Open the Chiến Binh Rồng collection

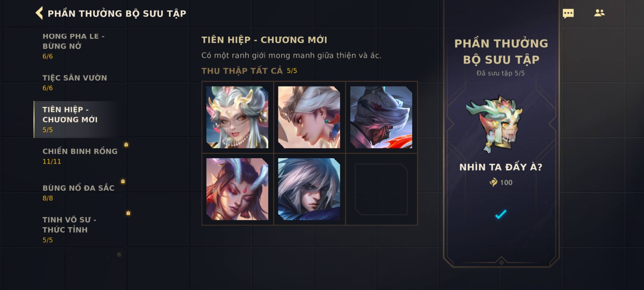(78, 156)
